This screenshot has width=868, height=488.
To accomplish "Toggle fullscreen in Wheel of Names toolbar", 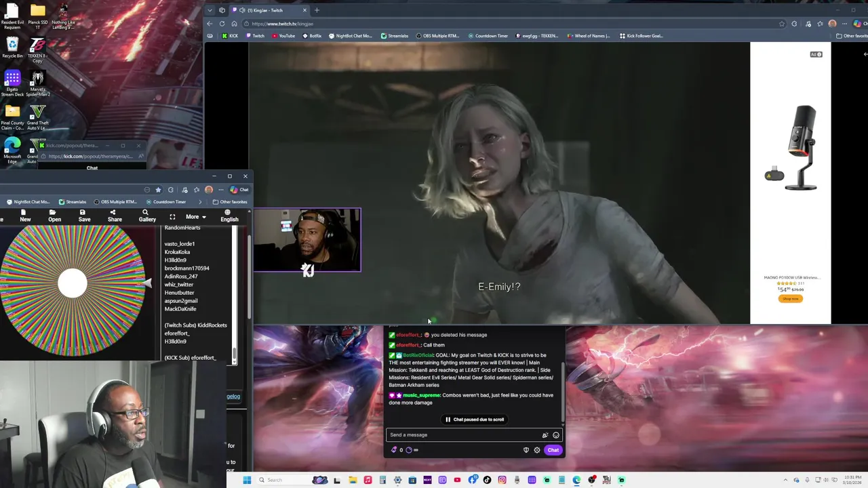I will [x=172, y=217].
